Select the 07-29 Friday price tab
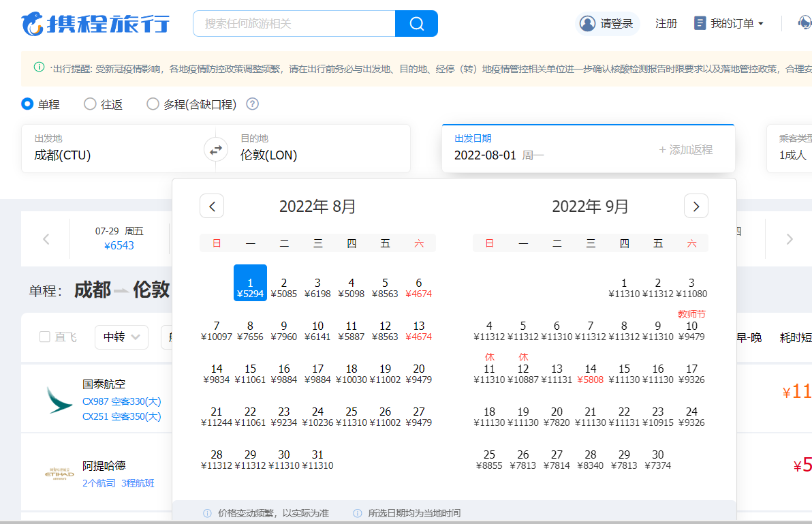The height and width of the screenshot is (524, 812). (x=119, y=238)
